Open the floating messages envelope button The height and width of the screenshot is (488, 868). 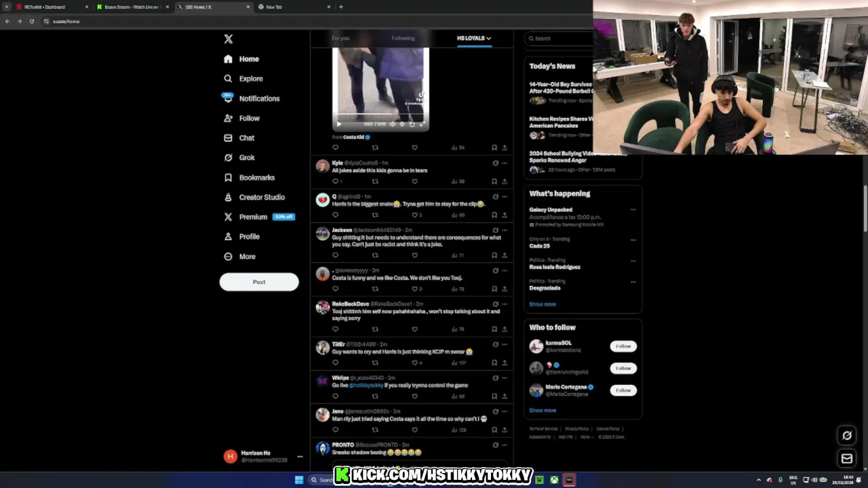point(847,459)
